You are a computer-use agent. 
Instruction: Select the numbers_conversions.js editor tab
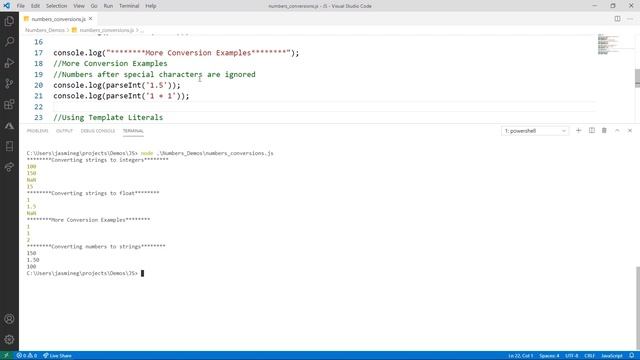tap(58, 19)
